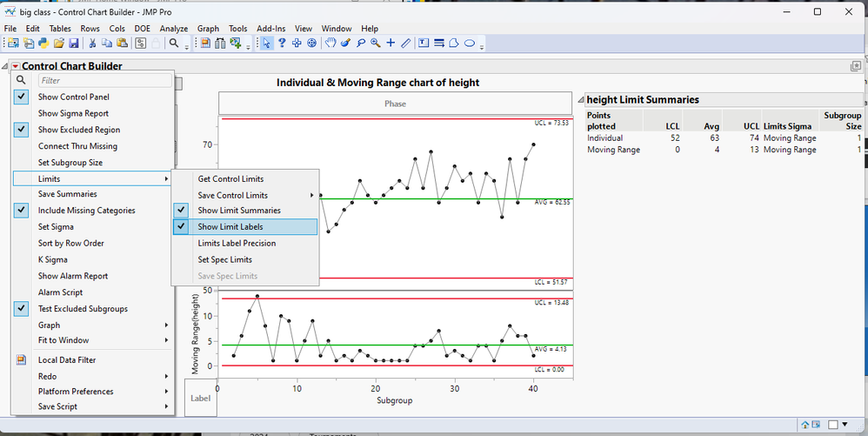Select the Arrow cursor tool
The width and height of the screenshot is (868, 436).
(267, 44)
